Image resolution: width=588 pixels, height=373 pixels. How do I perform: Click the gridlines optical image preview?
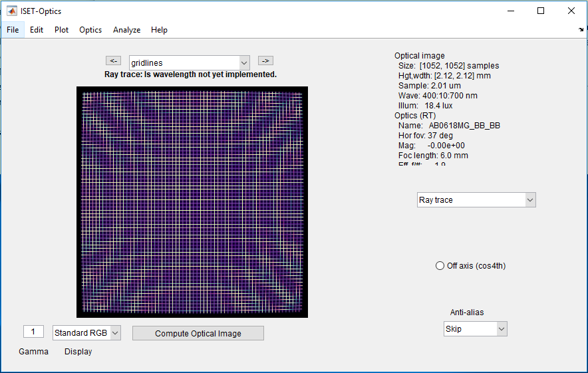tap(192, 202)
